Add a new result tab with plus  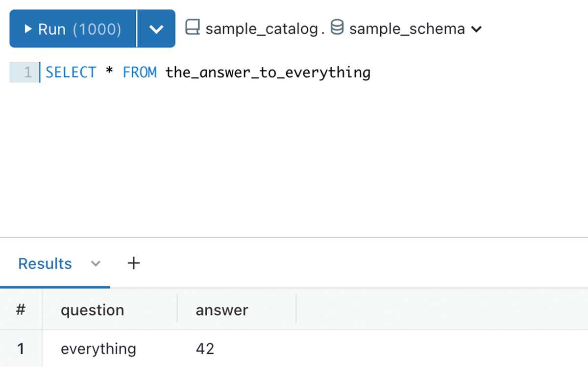click(x=134, y=264)
